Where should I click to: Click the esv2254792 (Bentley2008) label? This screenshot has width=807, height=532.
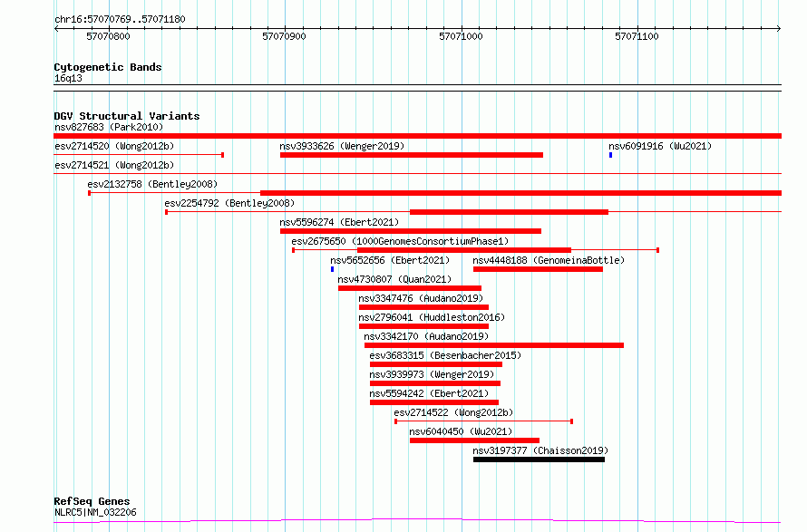point(229,203)
